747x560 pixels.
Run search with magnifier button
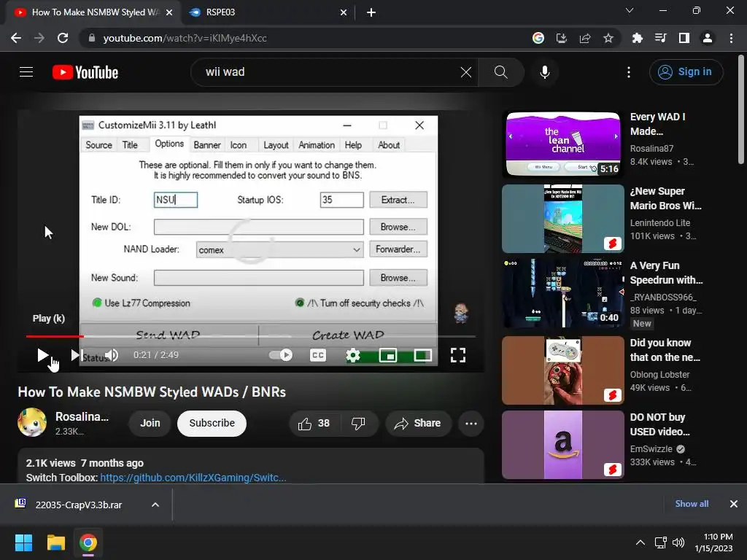point(500,72)
